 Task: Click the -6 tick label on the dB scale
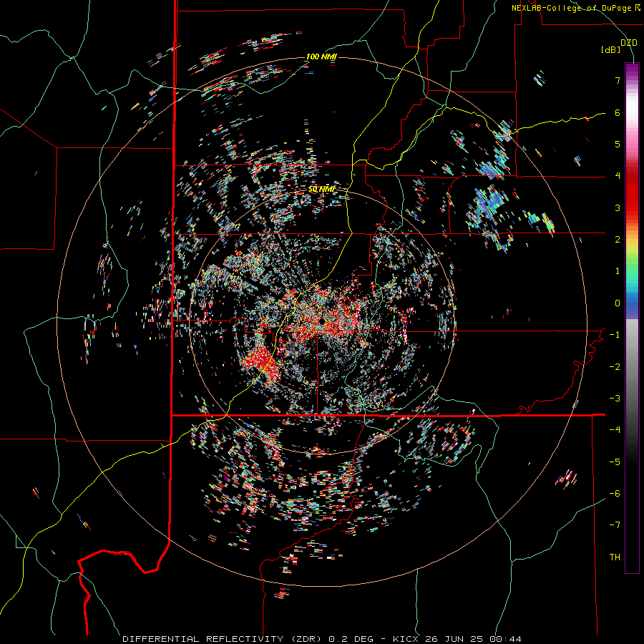click(x=615, y=494)
